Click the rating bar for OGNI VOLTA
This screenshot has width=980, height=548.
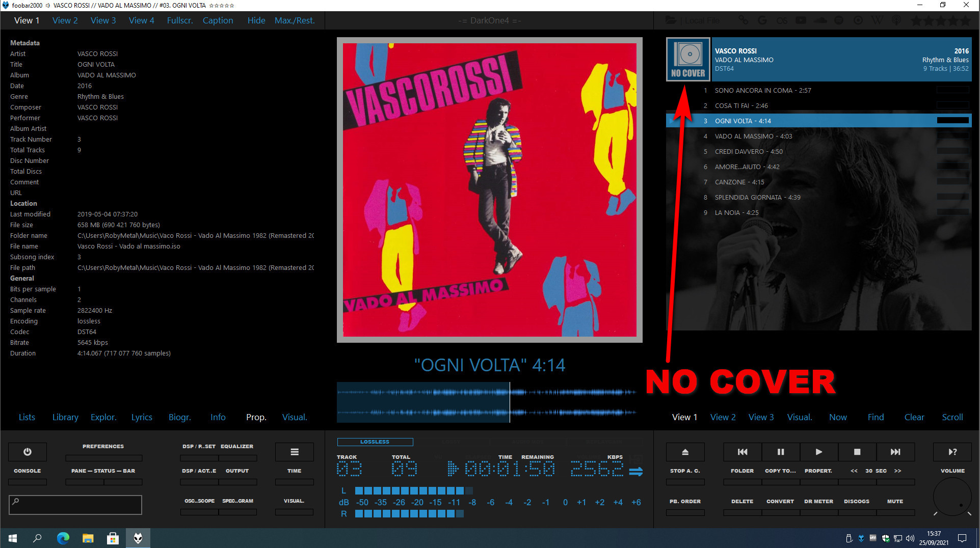pos(953,121)
